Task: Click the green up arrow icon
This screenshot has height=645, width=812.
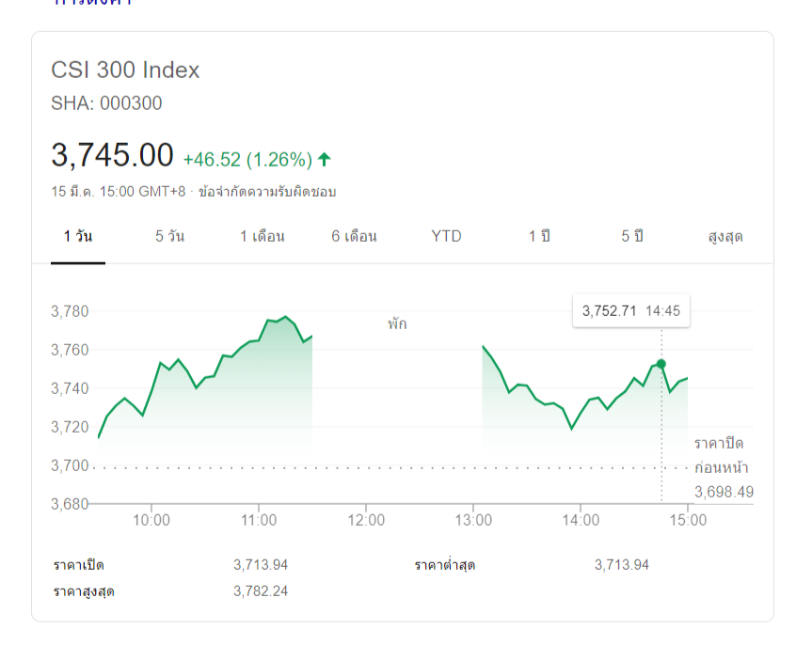Action: tap(325, 159)
